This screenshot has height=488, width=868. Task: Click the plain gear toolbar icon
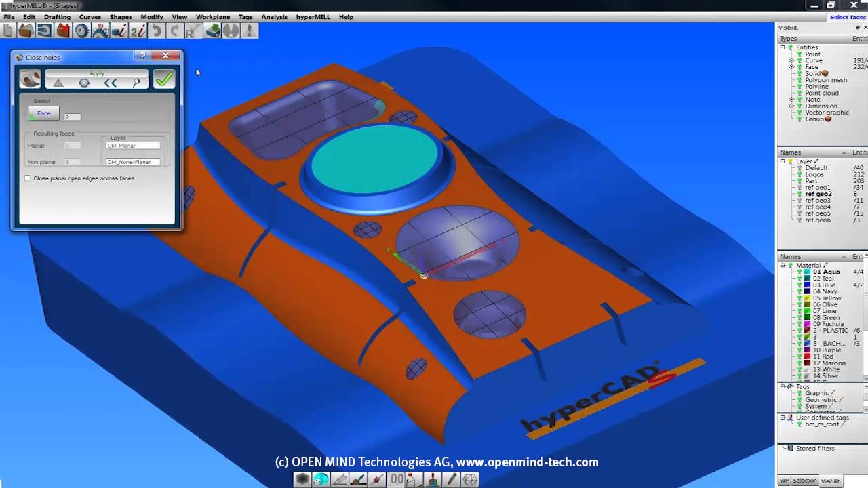[81, 30]
